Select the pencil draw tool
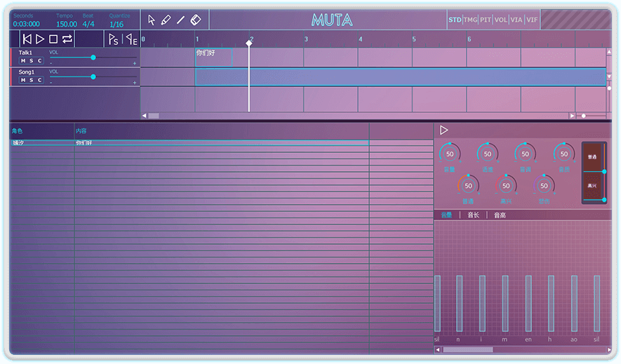This screenshot has width=621, height=364. (x=166, y=20)
